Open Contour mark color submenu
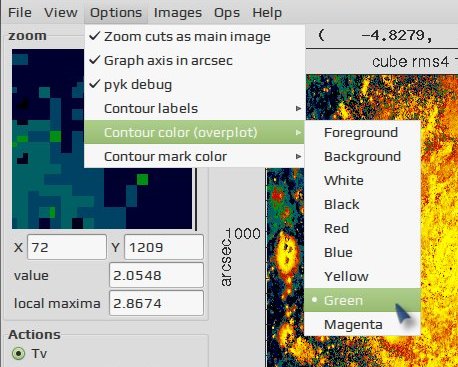458x367 pixels. click(x=195, y=156)
